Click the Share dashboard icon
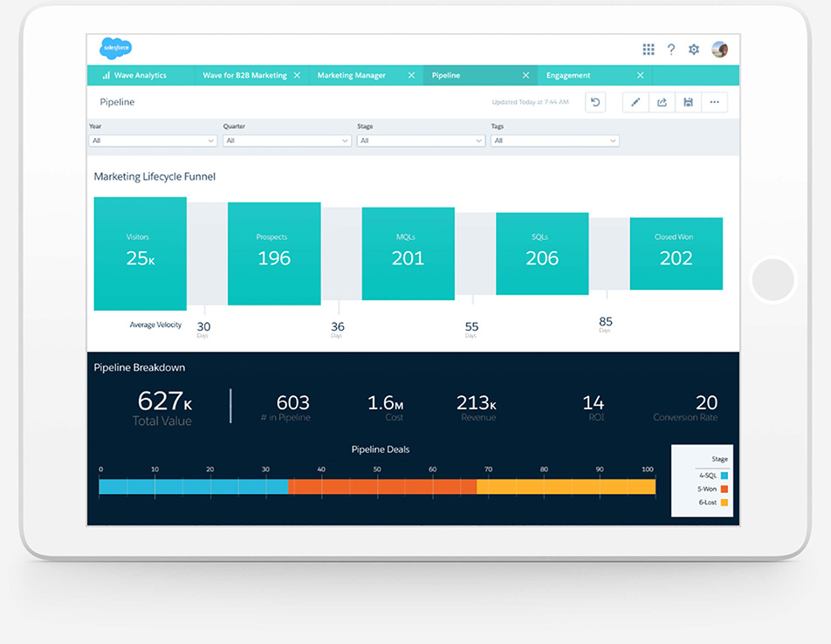 click(662, 102)
